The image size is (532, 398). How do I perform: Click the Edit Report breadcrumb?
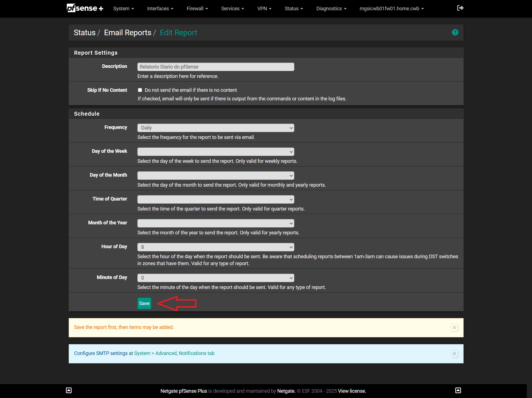(178, 33)
